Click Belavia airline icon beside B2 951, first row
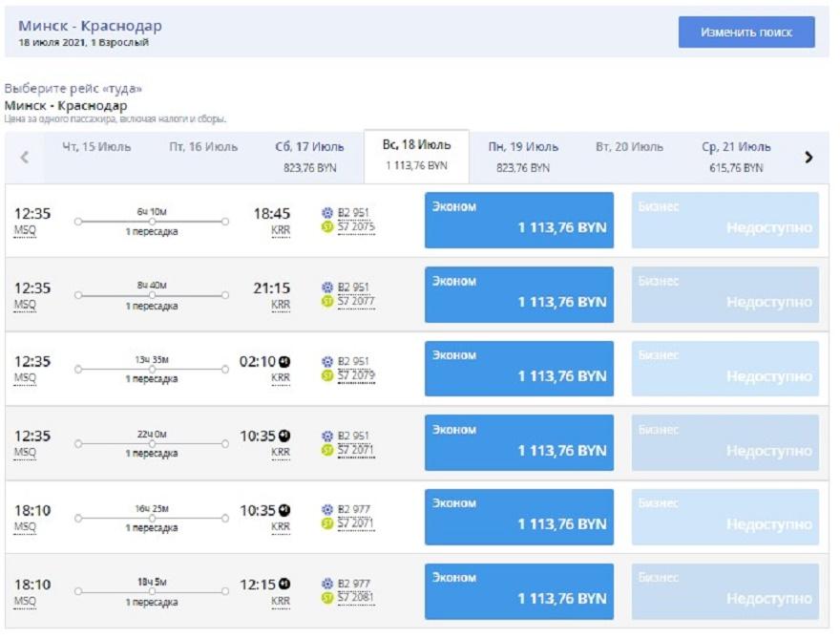This screenshot has width=840, height=639. (327, 213)
